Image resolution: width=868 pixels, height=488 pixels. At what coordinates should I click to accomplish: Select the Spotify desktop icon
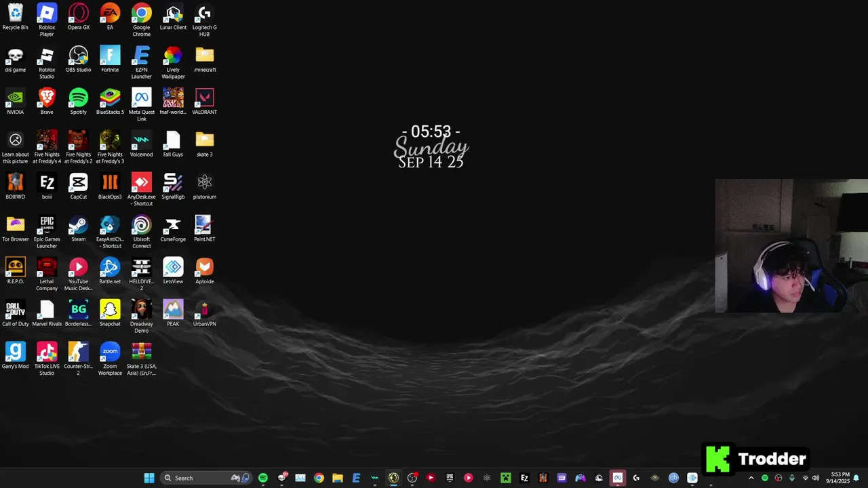coord(78,102)
